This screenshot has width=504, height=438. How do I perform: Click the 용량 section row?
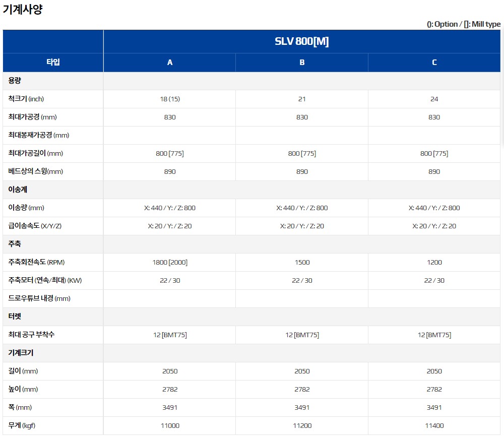point(15,81)
